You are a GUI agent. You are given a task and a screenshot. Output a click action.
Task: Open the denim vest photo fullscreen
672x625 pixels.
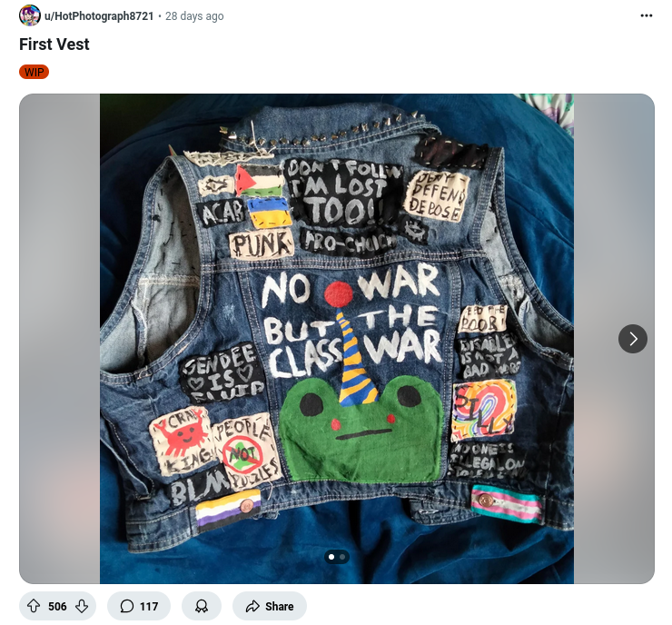[337, 339]
